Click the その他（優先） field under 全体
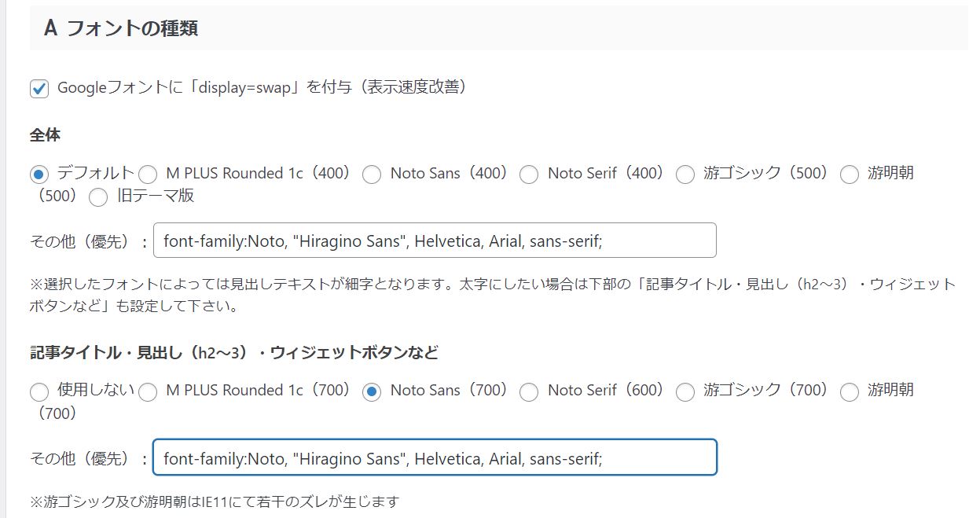 click(435, 241)
